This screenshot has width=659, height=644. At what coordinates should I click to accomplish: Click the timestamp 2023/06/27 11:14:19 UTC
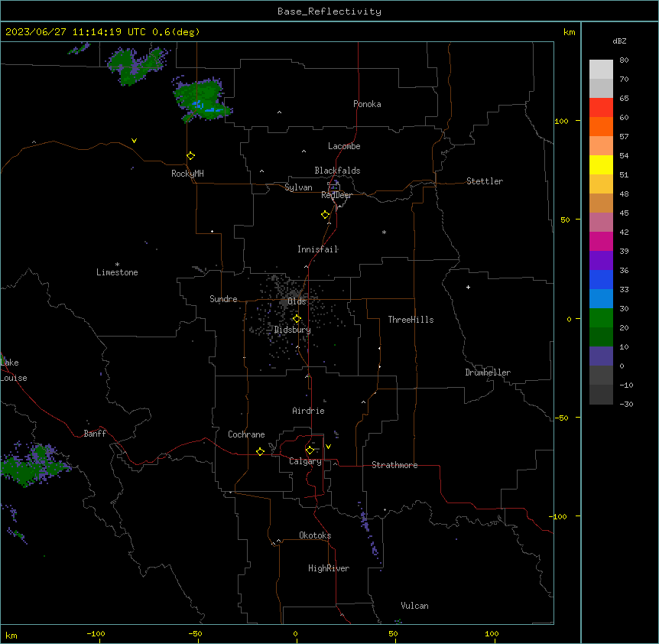(x=76, y=32)
